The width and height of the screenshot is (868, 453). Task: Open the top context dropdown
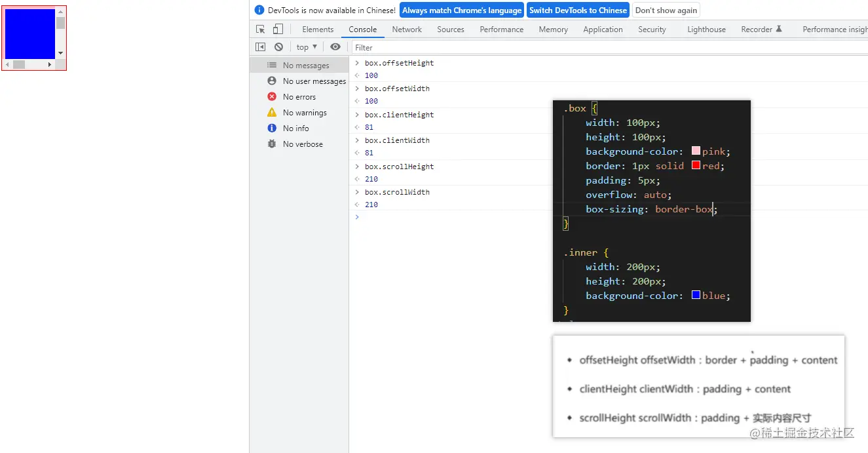point(307,47)
